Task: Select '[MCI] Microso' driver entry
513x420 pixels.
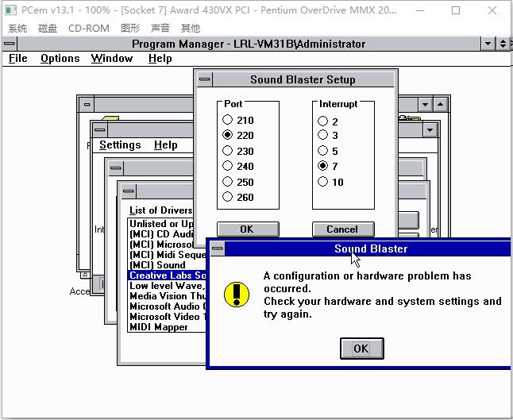Action: point(161,245)
